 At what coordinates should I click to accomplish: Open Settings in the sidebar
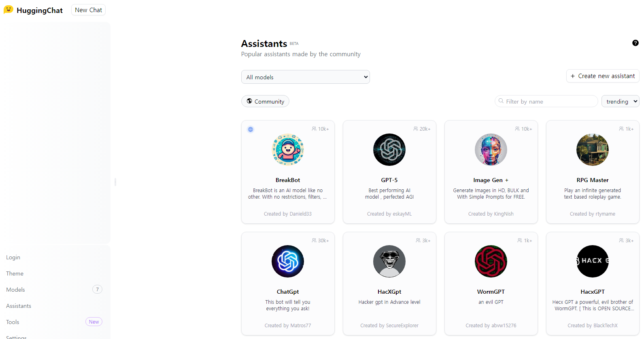(16, 337)
